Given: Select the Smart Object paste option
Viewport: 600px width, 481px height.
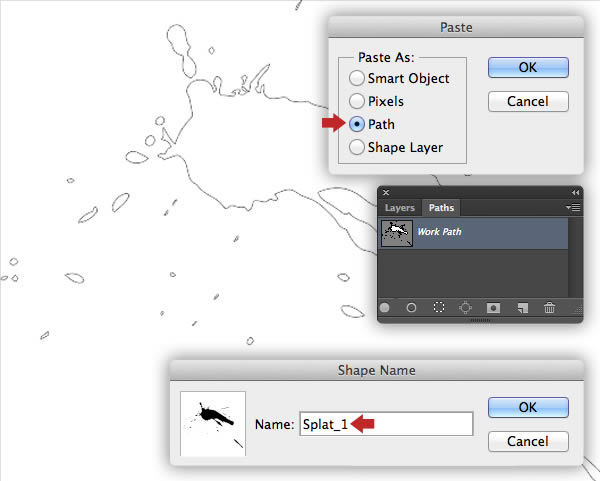Looking at the screenshot, I should pos(357,78).
